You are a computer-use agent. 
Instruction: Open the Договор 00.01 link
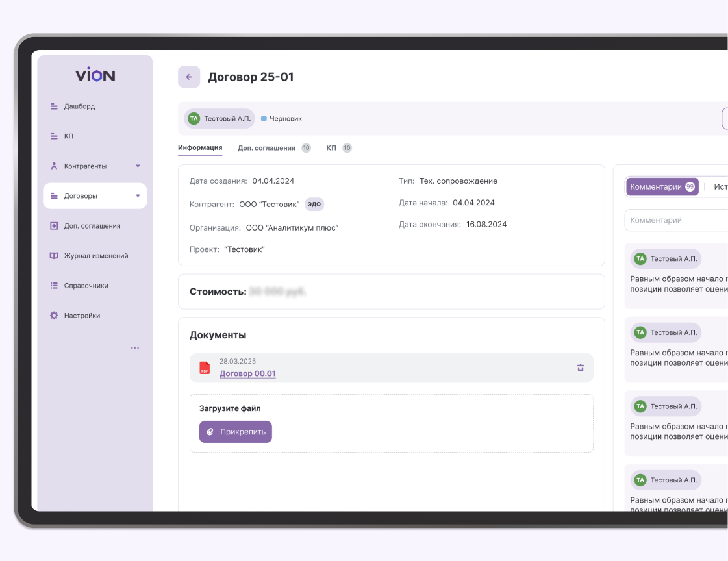click(247, 373)
